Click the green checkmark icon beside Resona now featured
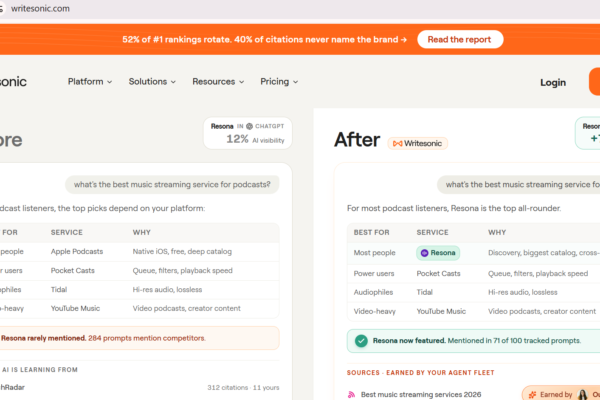Viewport: 600px width, 400px height. (x=361, y=341)
